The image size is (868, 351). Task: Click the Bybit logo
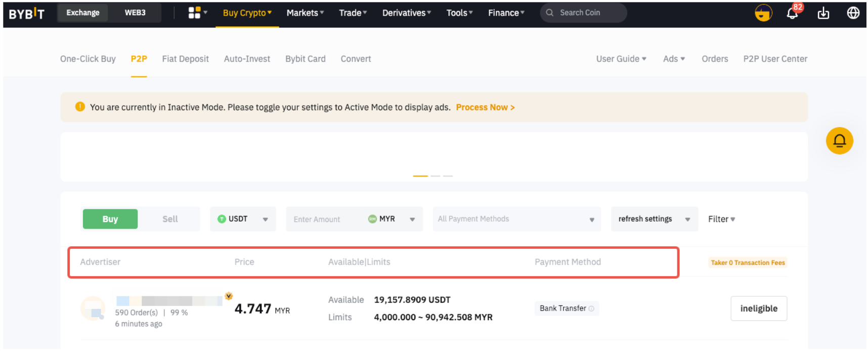click(27, 14)
